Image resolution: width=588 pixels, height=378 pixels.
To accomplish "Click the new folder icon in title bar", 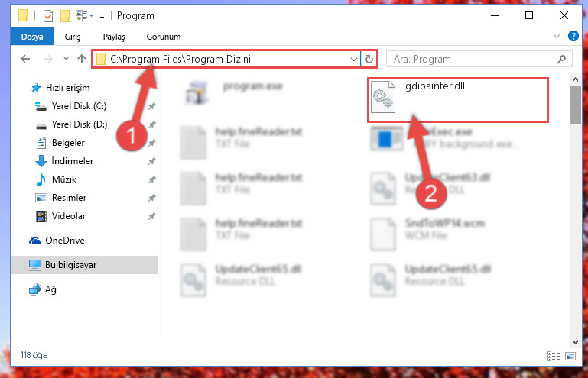I will coord(65,16).
